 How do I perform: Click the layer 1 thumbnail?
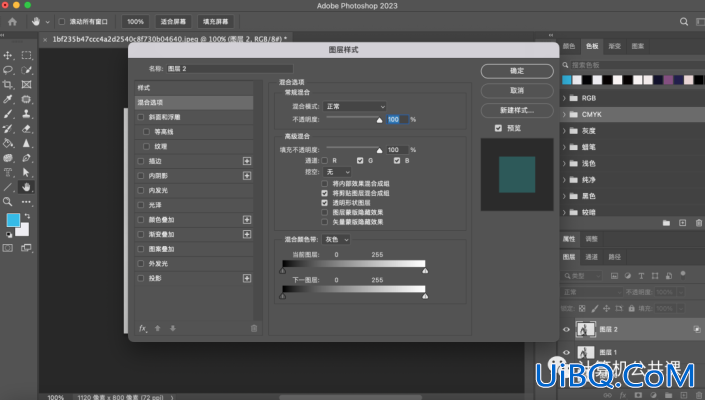click(x=585, y=352)
